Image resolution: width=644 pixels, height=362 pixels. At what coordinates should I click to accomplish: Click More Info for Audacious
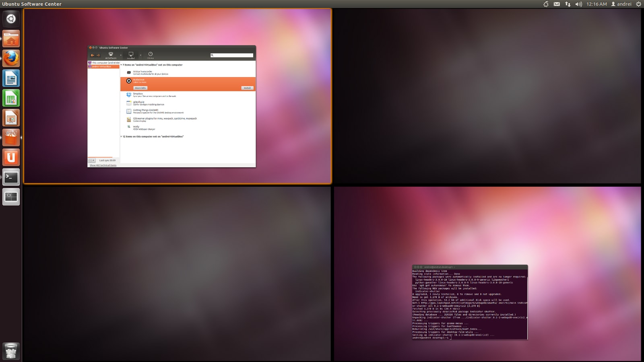click(x=140, y=88)
